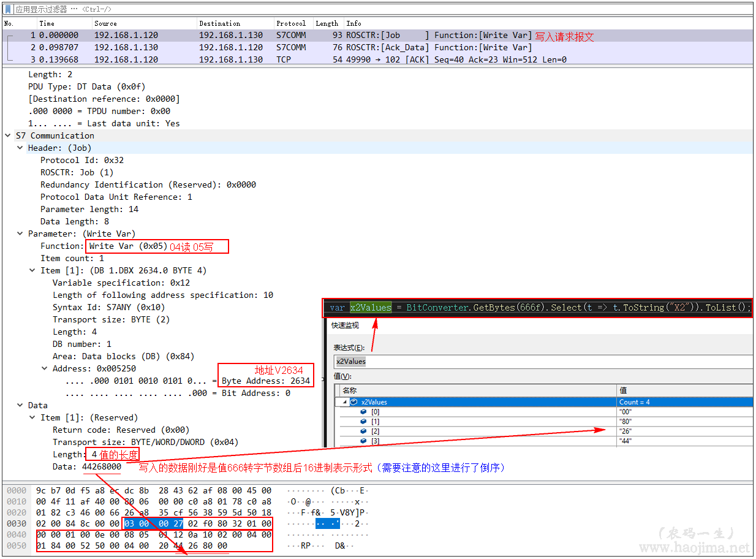The width and height of the screenshot is (756, 559).
Task: Click into the display filter input field
Action: coord(368,9)
